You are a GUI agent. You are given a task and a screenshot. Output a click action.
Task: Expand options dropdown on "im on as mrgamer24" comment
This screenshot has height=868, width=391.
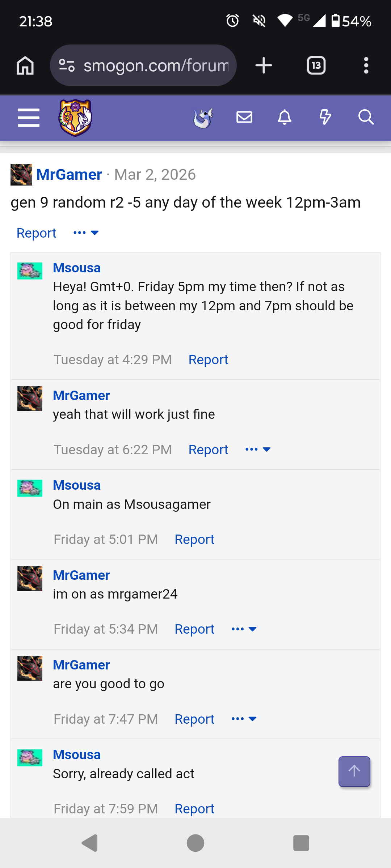coord(244,629)
